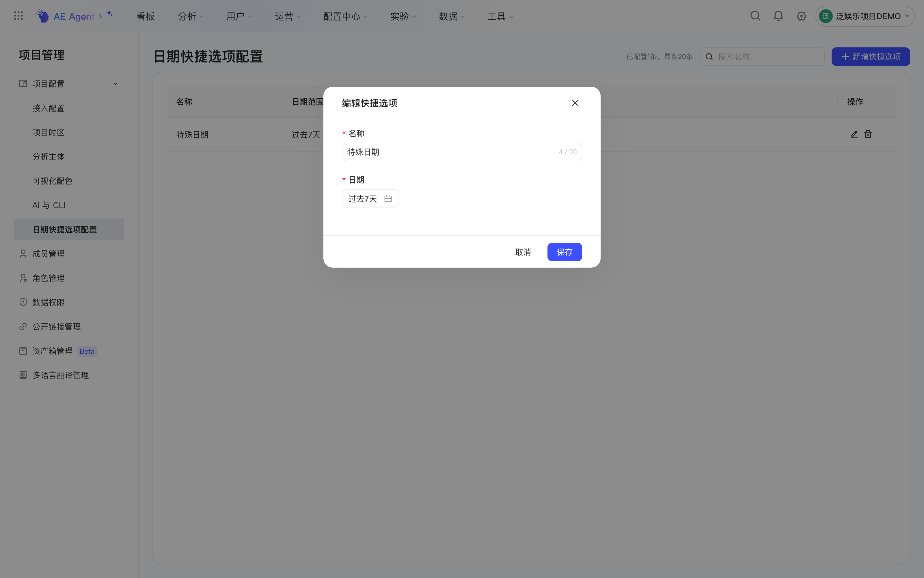Open the settings gear icon

(x=801, y=16)
